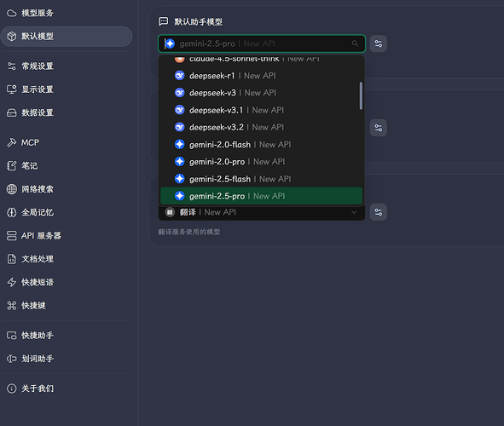This screenshot has width=504, height=426.
Task: Open 全局记忆 settings page
Action: [67, 212]
